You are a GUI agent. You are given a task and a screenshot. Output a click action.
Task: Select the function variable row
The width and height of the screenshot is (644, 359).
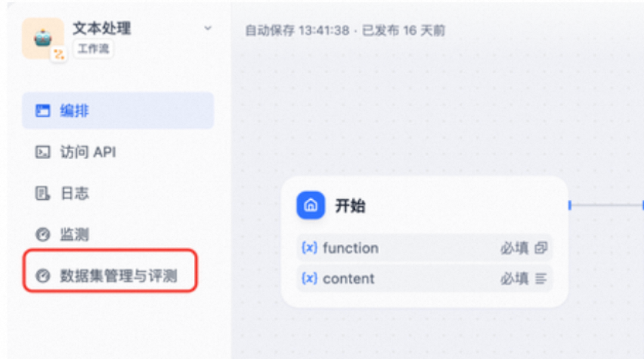425,247
